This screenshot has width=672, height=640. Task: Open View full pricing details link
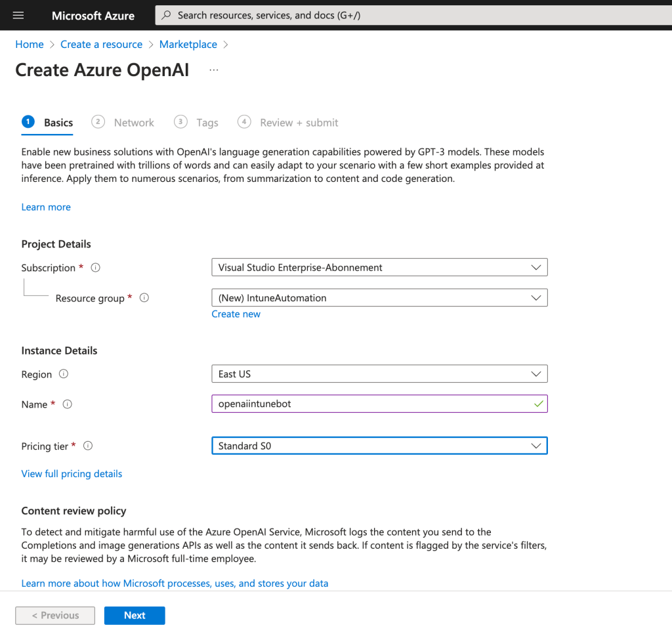coord(72,474)
